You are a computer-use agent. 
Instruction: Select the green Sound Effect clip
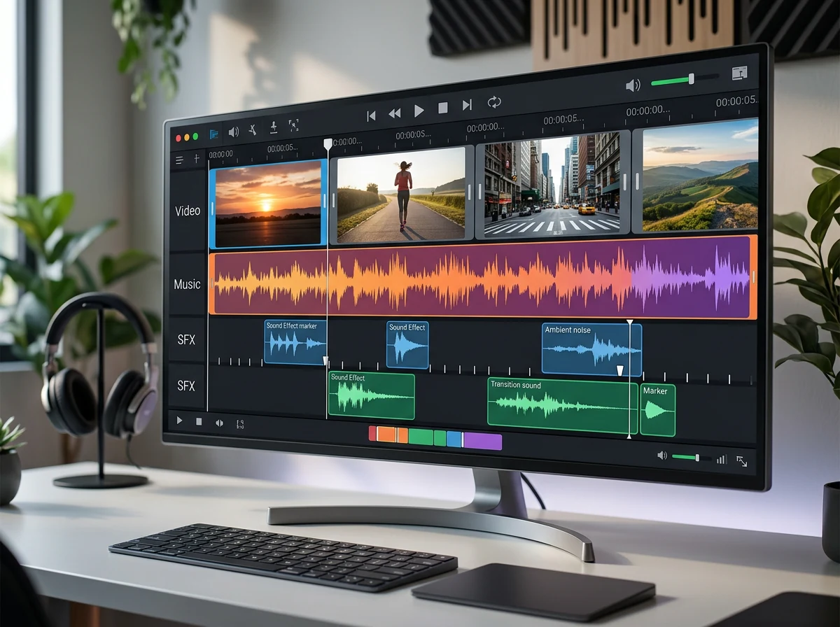(x=372, y=396)
